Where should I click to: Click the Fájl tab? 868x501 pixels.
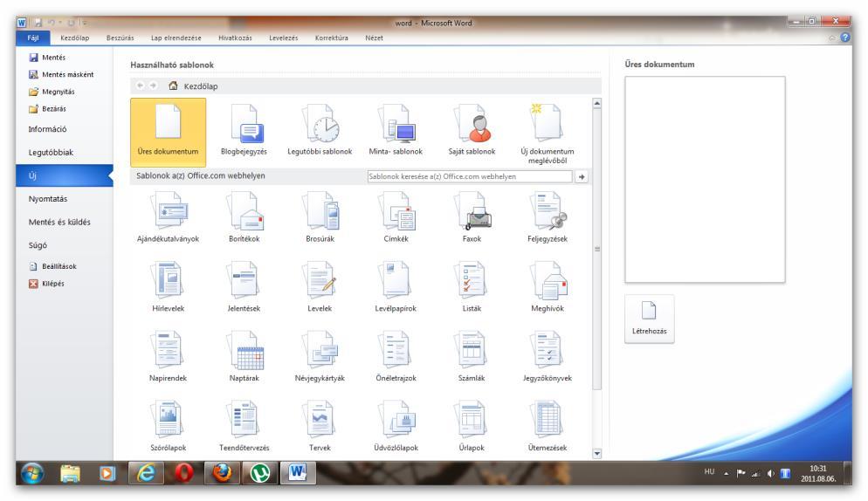point(33,38)
